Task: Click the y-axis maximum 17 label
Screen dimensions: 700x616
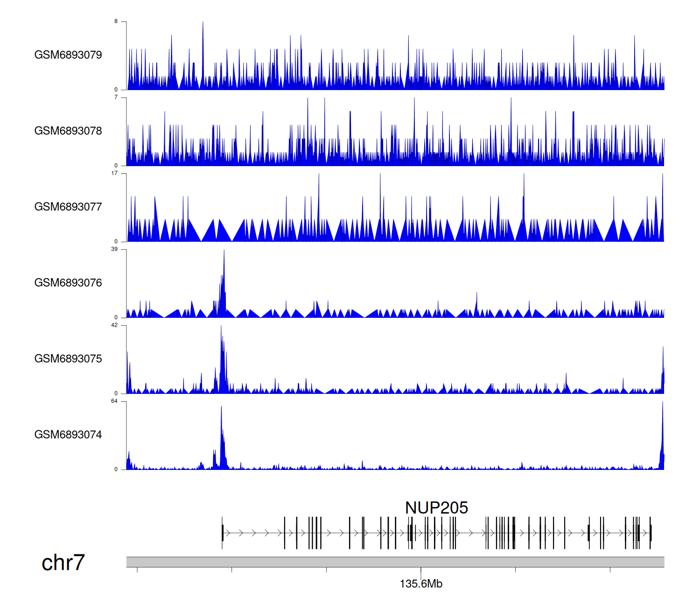Action: click(x=114, y=173)
